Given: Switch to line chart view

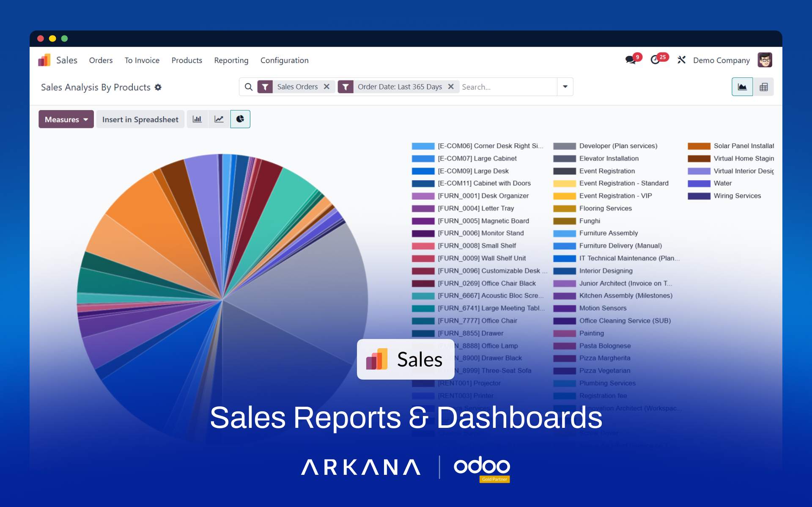Looking at the screenshot, I should tap(219, 119).
